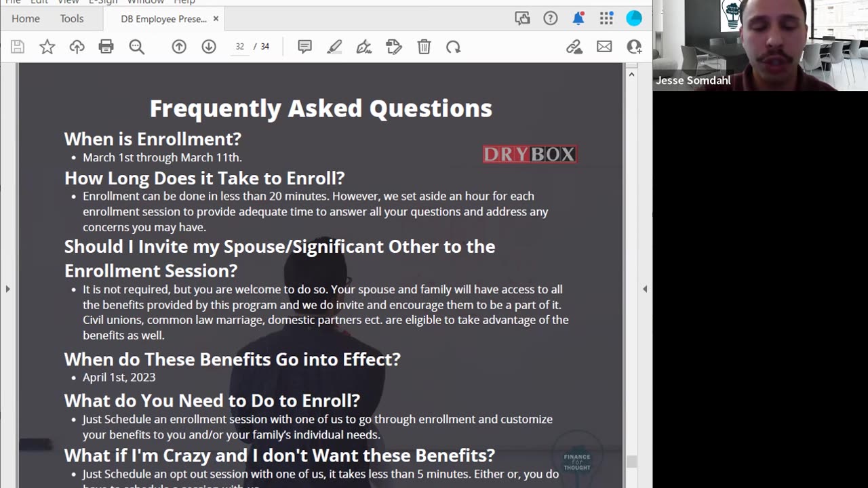
Task: Email the file with the envelope icon
Action: [x=604, y=47]
